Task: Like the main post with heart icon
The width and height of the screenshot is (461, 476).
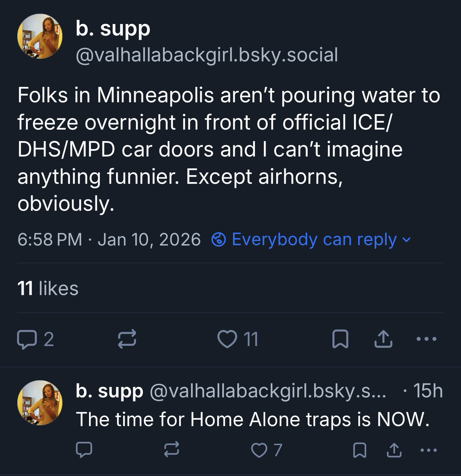Action: tap(227, 340)
